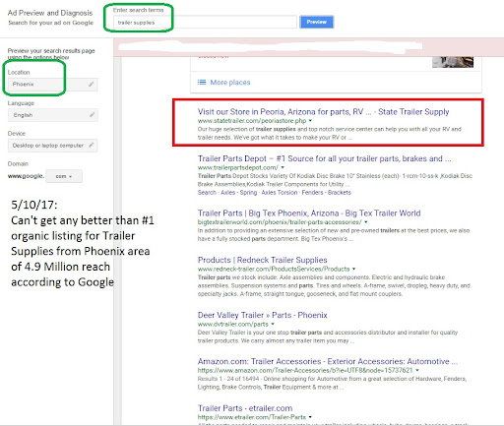
Task: Open the Brackets sitelink
Action: click(340, 193)
